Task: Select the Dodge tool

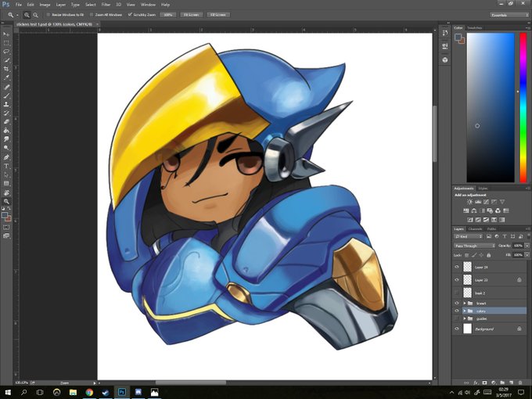Action: pos(6,148)
